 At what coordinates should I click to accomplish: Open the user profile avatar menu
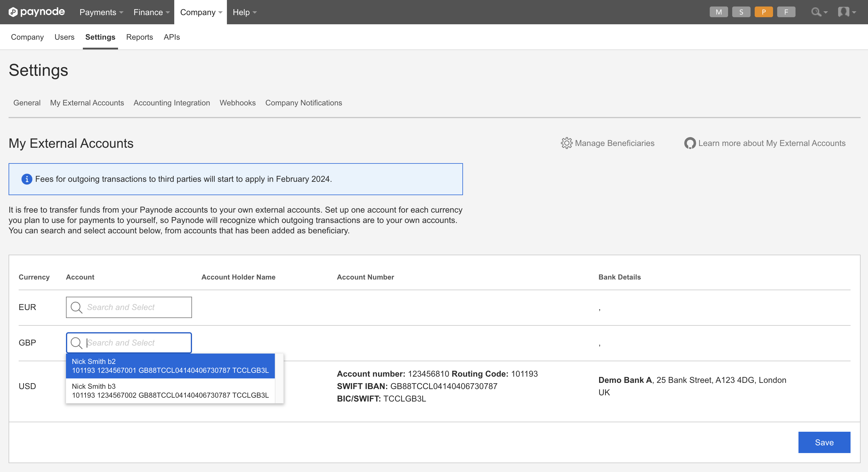pyautogui.click(x=846, y=12)
